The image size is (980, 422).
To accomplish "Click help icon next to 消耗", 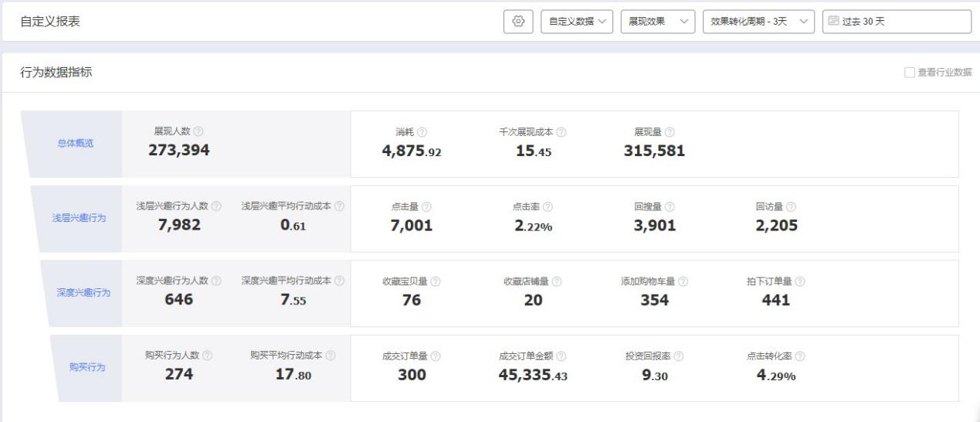I will (422, 132).
